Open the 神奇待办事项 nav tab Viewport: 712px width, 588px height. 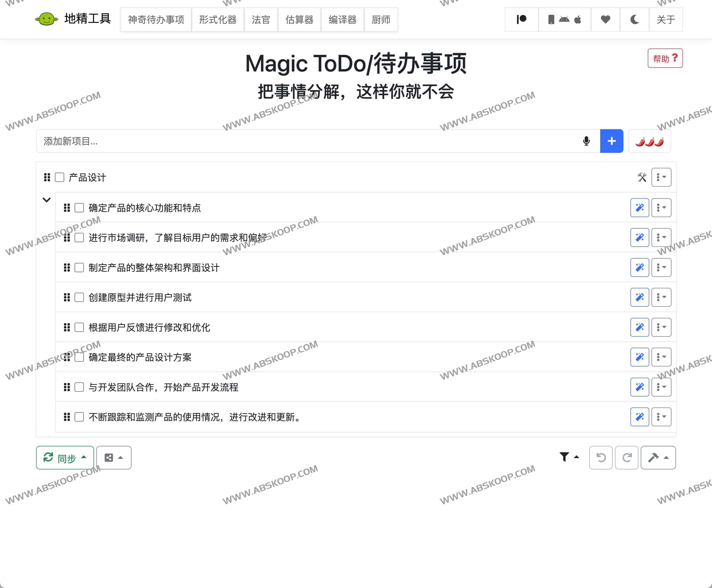coord(156,20)
